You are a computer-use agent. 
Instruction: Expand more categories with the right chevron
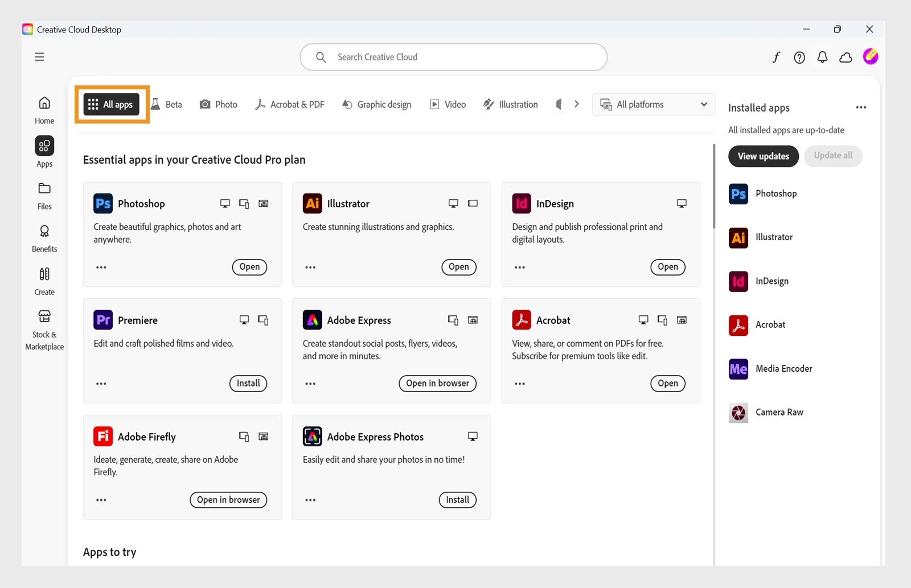pos(577,104)
